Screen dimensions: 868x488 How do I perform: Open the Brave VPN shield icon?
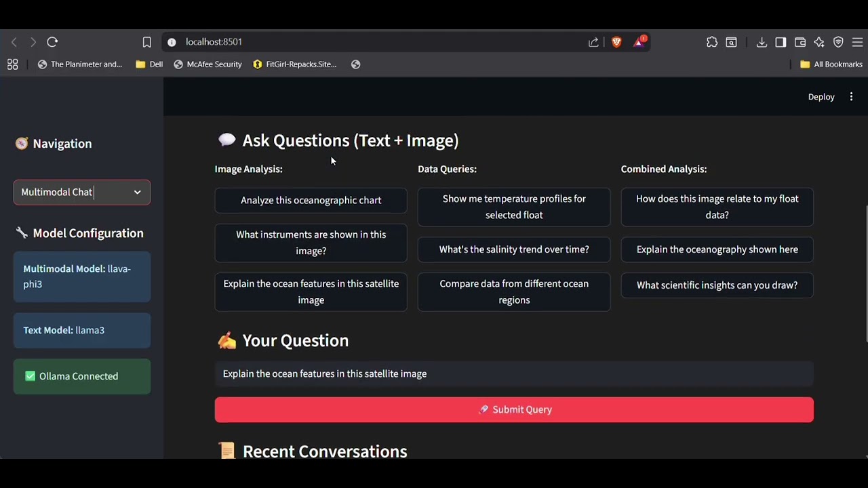[x=838, y=42]
